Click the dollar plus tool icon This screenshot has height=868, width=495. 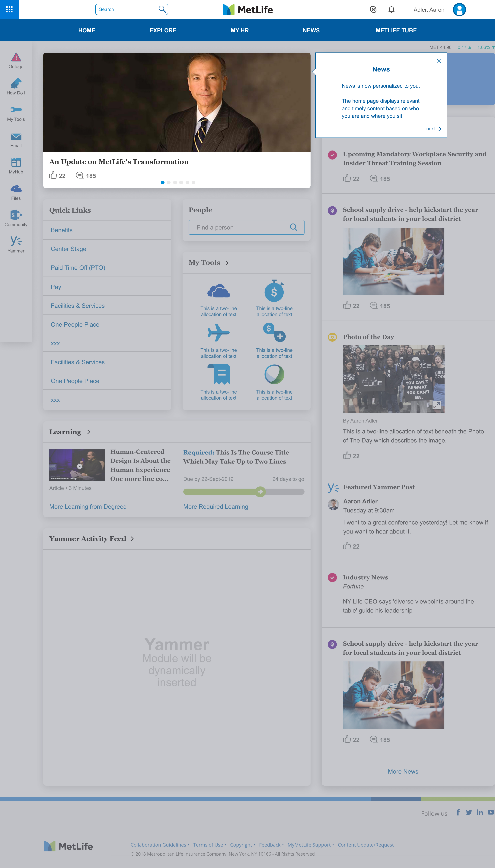(x=274, y=332)
